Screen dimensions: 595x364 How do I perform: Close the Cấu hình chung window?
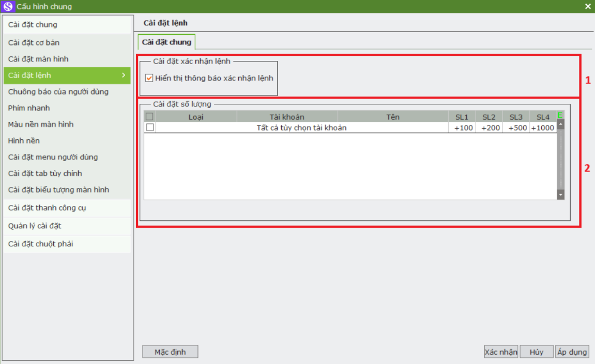click(588, 7)
